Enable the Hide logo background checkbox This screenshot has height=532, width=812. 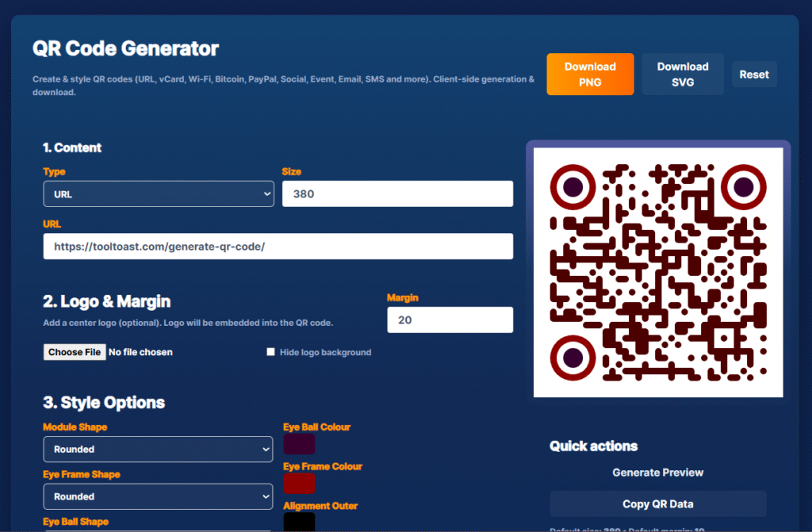[x=270, y=351]
